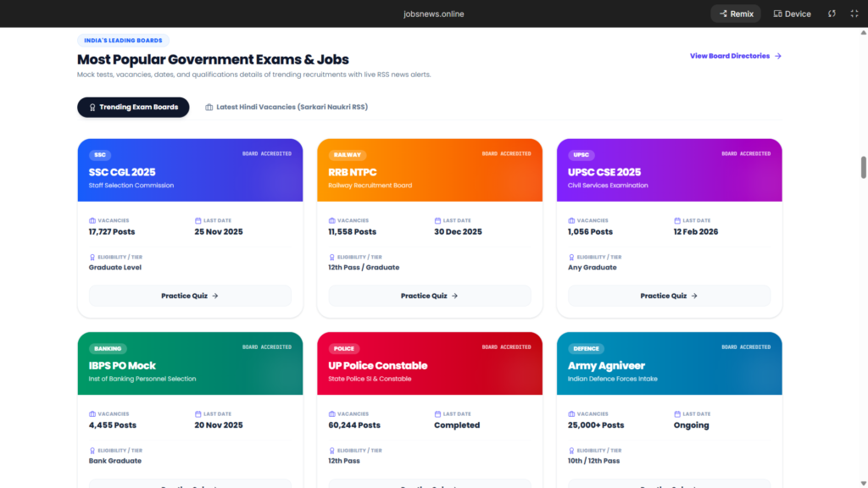Screen dimensions: 868x488
Task: Click the SSC CGL vacancies briefcase icon
Action: coord(92,221)
